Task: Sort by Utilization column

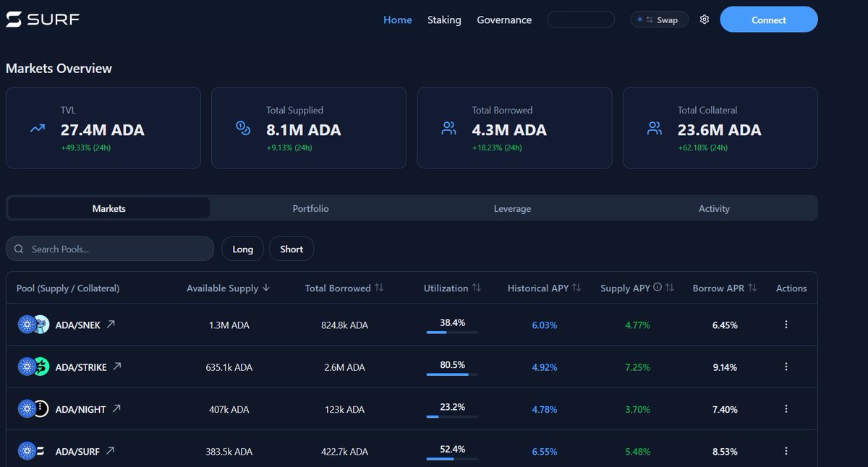Action: tap(476, 287)
